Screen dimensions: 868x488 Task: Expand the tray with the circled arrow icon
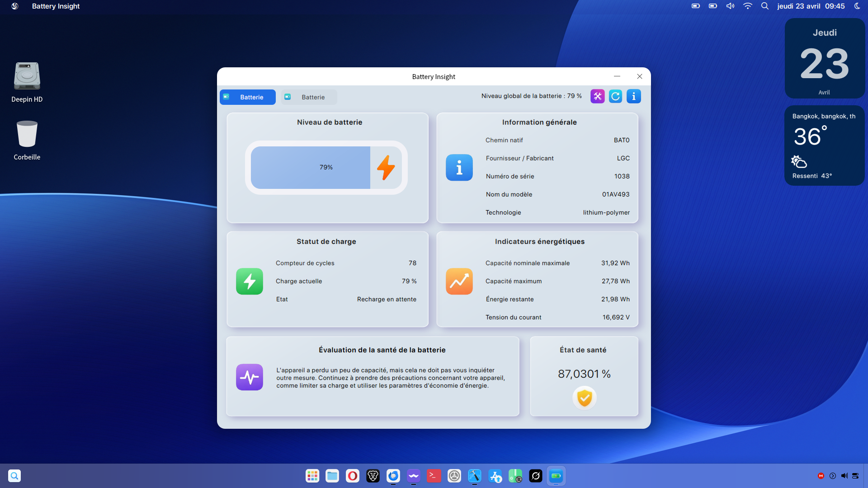833,476
